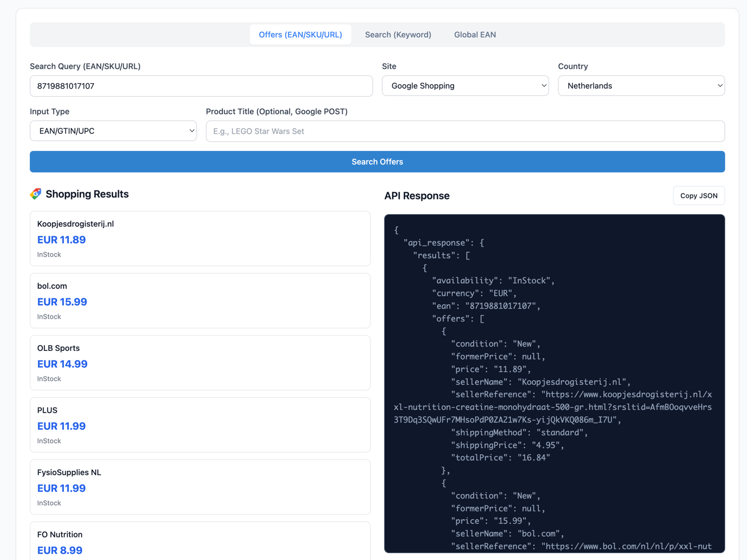Open the Input Type EAN/GTIN/UPC dropdown
This screenshot has height=560, width=747.
113,131
